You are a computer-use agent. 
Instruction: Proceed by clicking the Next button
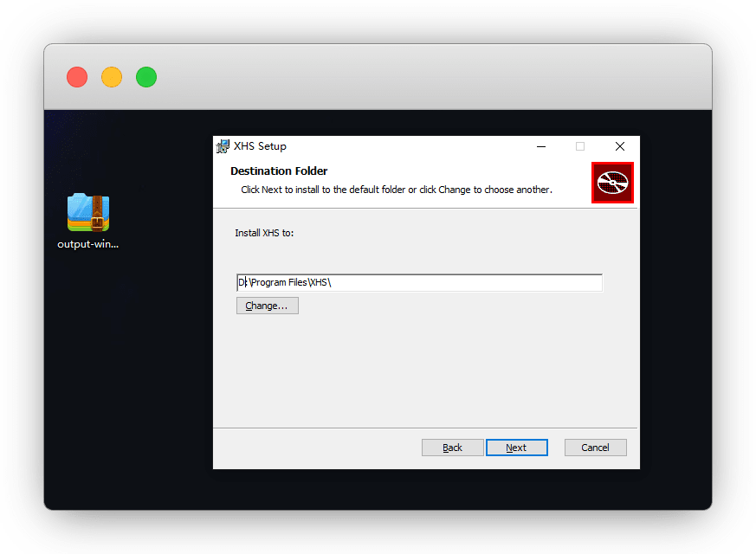pyautogui.click(x=516, y=448)
